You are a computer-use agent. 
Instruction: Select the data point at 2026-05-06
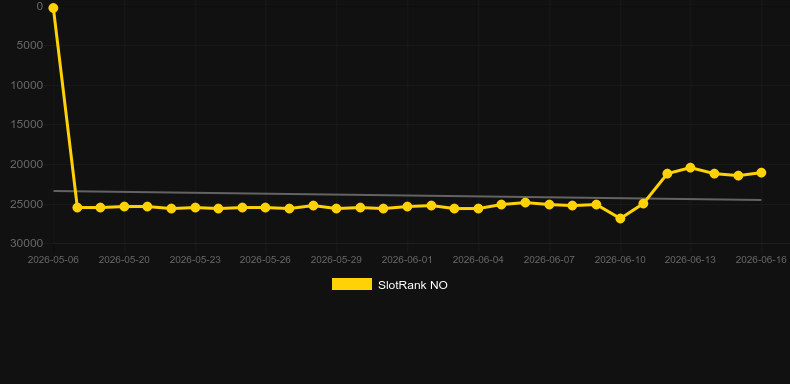53,8
